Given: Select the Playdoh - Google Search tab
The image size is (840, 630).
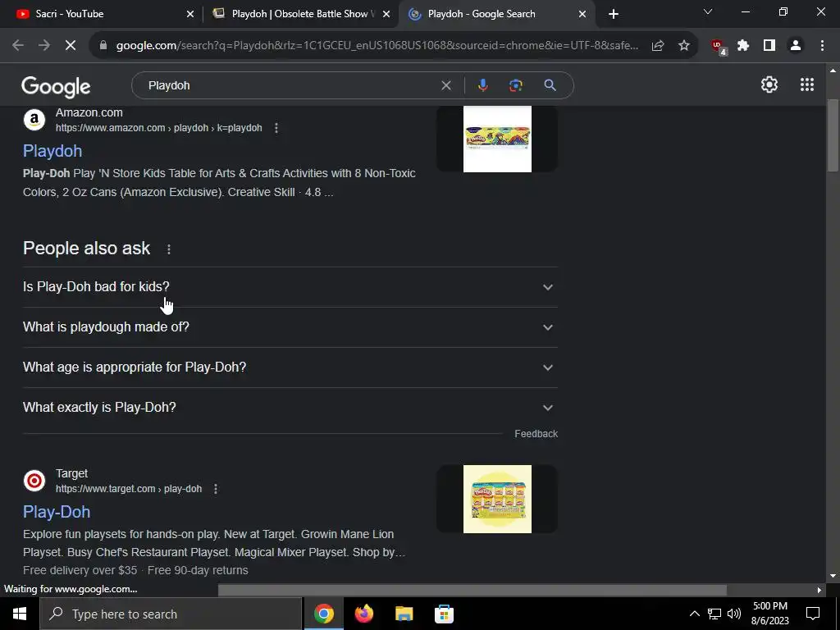Looking at the screenshot, I should coord(496,14).
